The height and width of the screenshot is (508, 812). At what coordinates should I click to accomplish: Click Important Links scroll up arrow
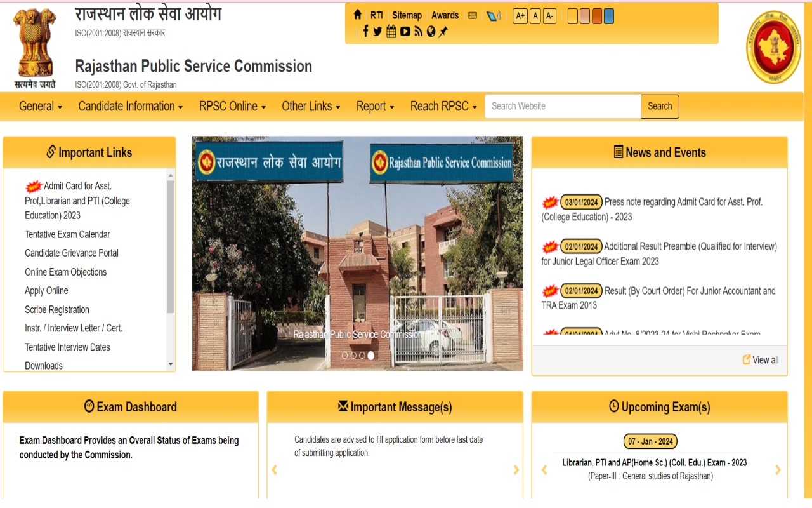pos(171,175)
